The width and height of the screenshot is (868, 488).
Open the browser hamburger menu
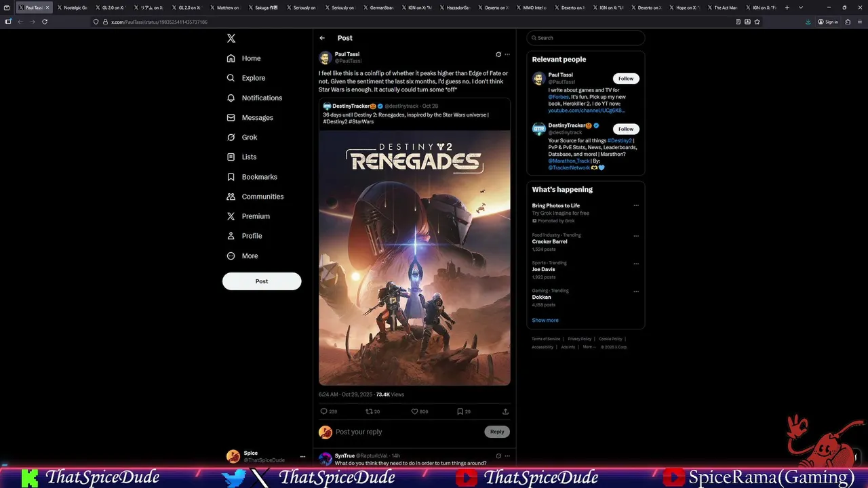point(859,22)
